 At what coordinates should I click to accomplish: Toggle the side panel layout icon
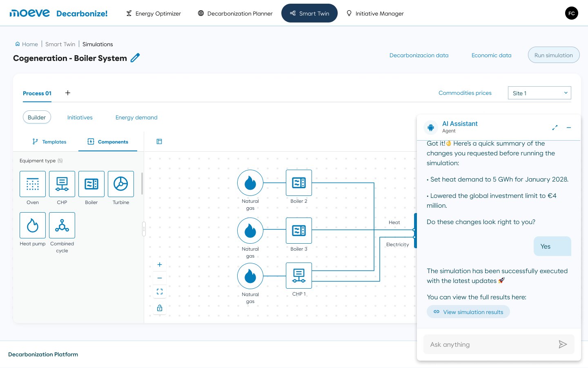point(159,141)
